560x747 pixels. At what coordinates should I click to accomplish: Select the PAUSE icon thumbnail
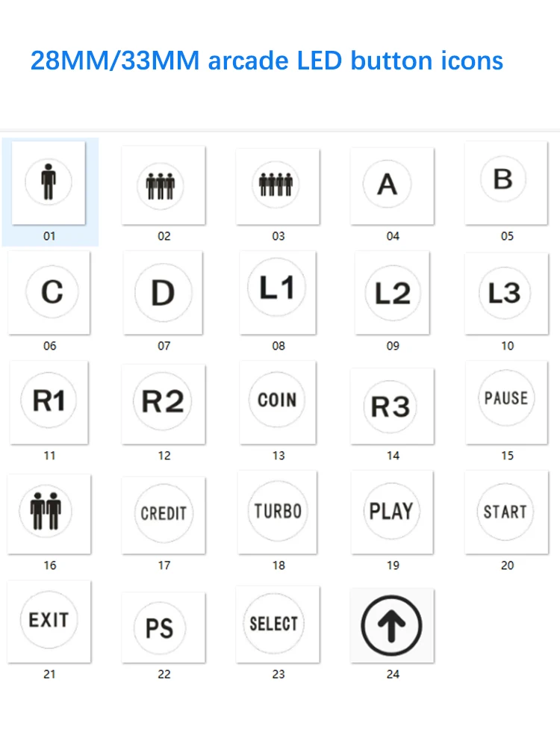pyautogui.click(x=506, y=400)
